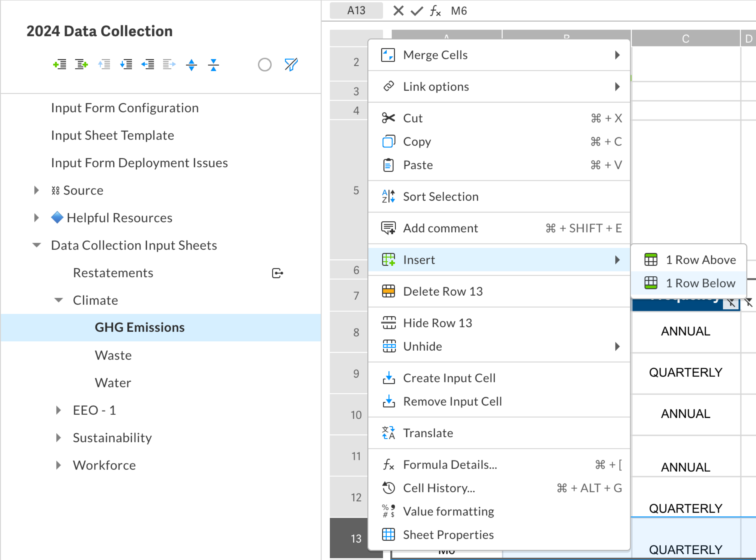Click the expand all sections icon
756x560 pixels.
tap(192, 64)
